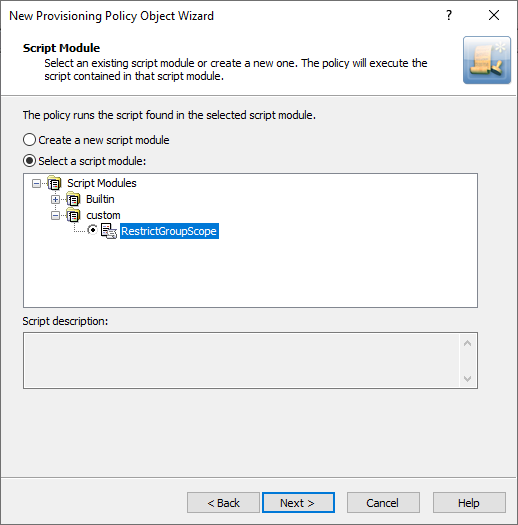Close the wizard with the X icon

tap(494, 15)
